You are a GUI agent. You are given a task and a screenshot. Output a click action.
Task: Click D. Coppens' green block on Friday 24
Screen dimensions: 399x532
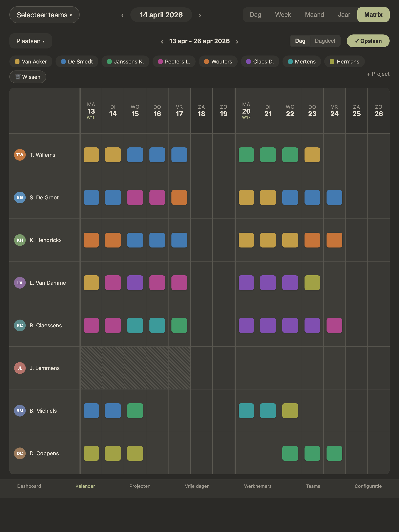[x=334, y=453]
